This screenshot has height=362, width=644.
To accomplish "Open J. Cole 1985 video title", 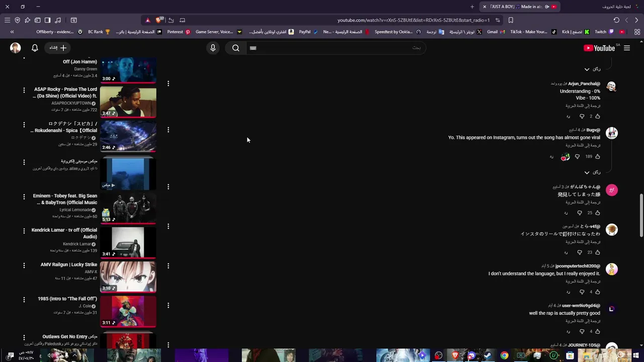I will 67,299.
